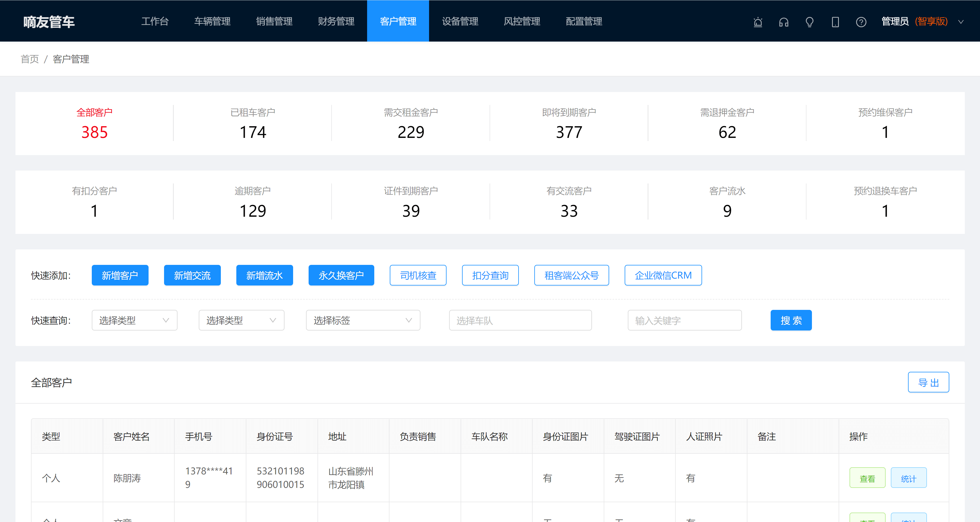
Task: Click the 首页 breadcrumb link
Action: point(30,59)
